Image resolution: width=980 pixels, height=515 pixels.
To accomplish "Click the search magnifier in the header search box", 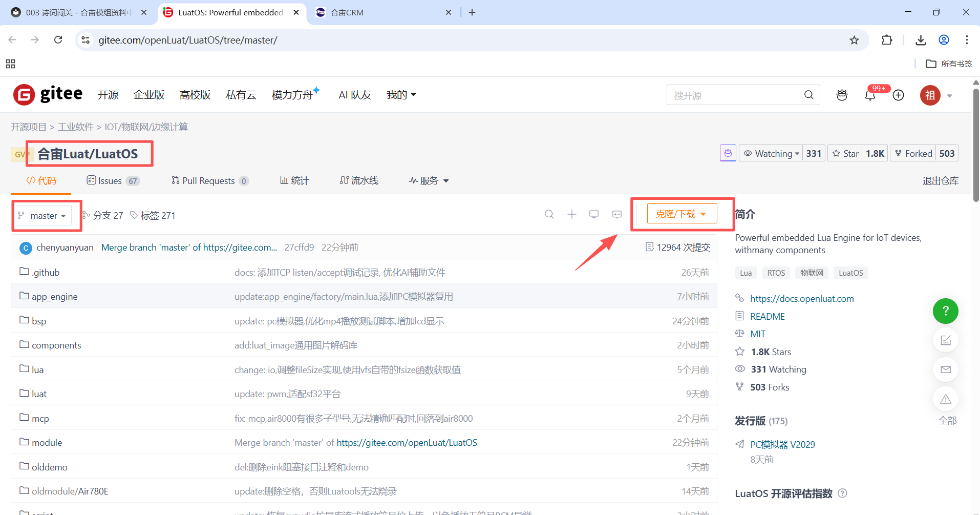I will [x=808, y=95].
